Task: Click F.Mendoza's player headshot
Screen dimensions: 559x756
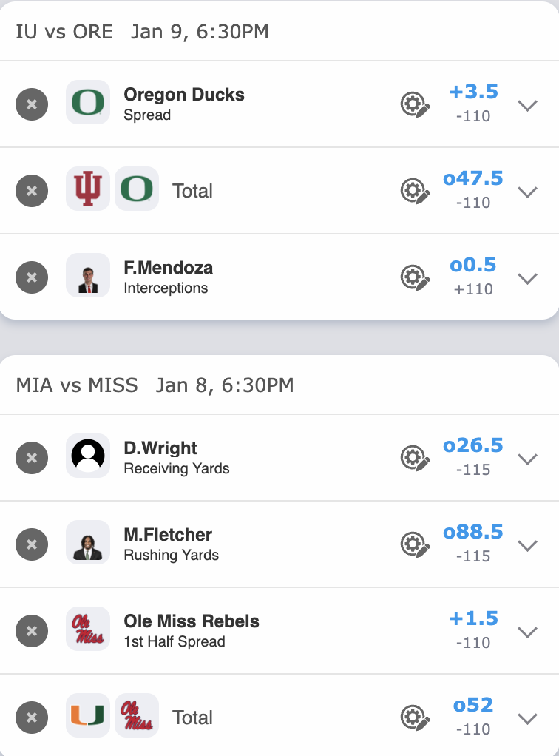Action: 87,277
